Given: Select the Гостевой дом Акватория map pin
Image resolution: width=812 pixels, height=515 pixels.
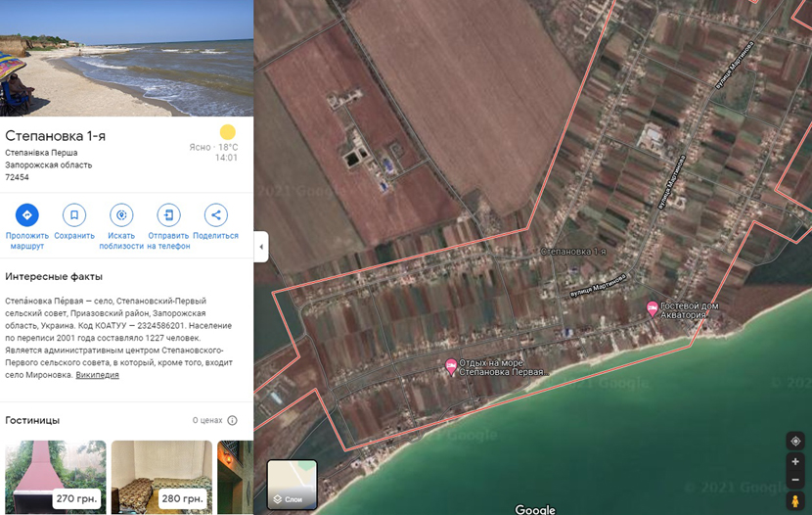Looking at the screenshot, I should click(653, 308).
